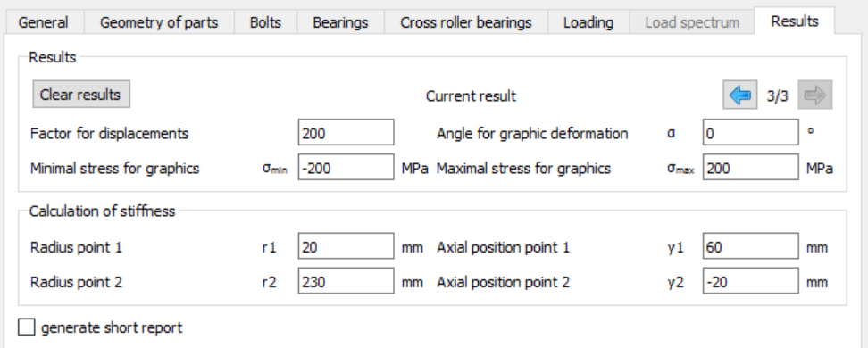Focus the Minimal stress σmin field
Viewport: 868px width, 348px height.
(346, 168)
